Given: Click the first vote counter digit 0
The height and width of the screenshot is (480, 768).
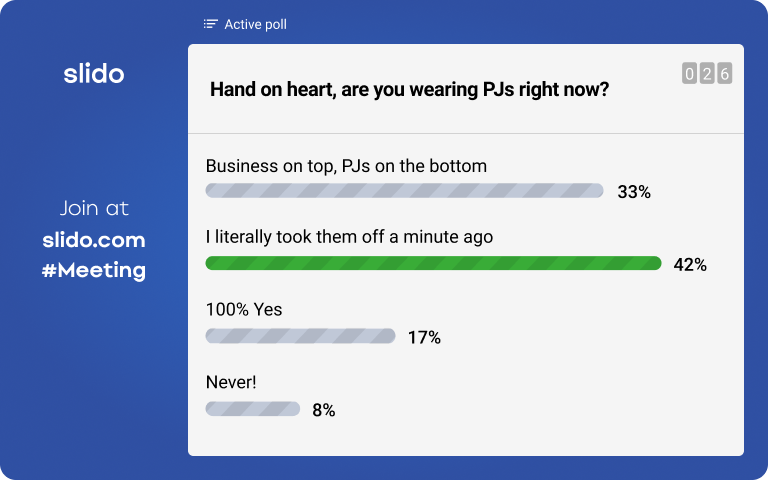Looking at the screenshot, I should (x=689, y=73).
